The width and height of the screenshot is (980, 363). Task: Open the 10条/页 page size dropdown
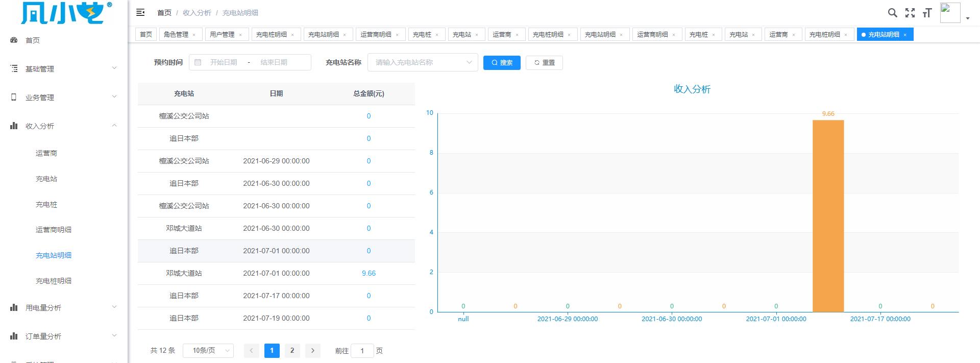point(208,351)
